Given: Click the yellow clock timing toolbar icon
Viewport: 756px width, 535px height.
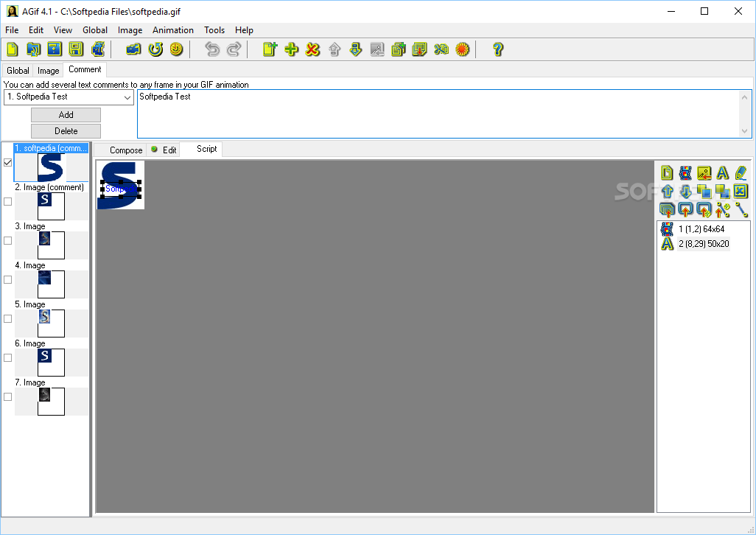Looking at the screenshot, I should [x=176, y=49].
